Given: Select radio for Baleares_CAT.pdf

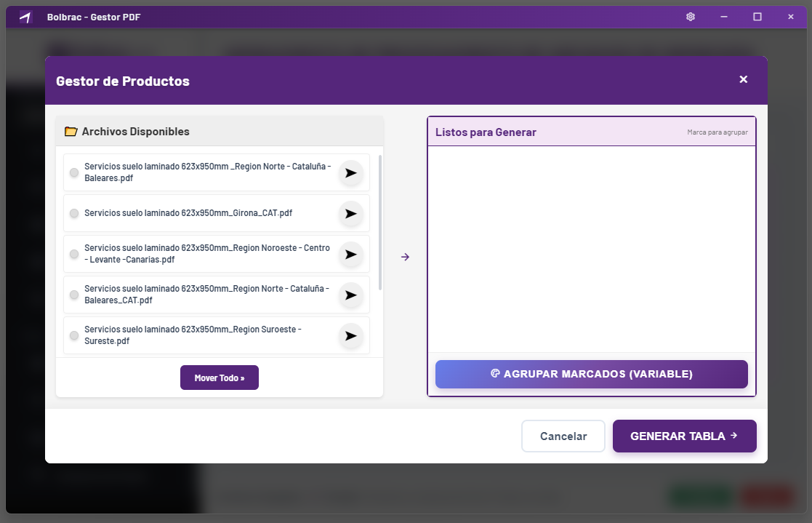Looking at the screenshot, I should pos(74,295).
